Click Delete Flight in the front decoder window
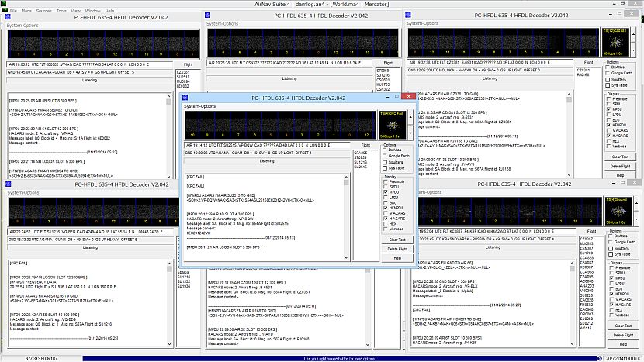644x362 pixels. tap(397, 249)
